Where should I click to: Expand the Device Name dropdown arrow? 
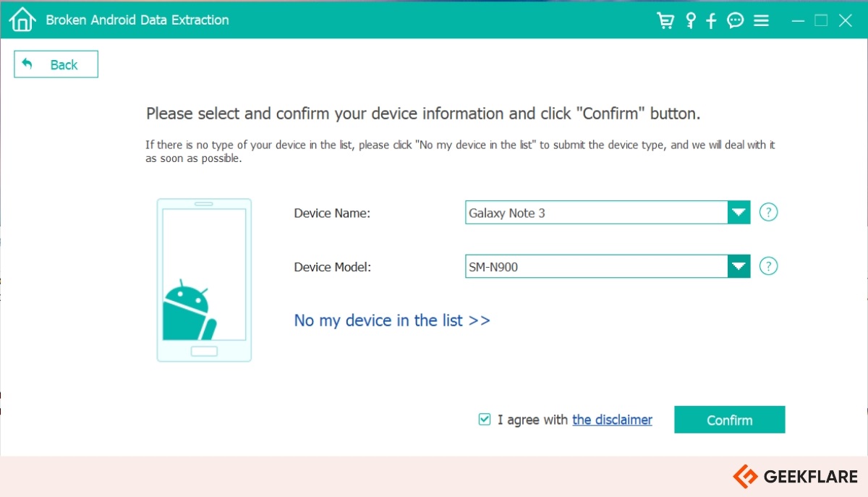[x=739, y=213]
